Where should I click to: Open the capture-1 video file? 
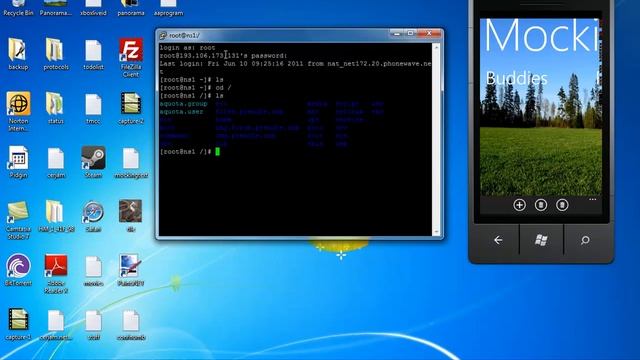click(x=18, y=324)
